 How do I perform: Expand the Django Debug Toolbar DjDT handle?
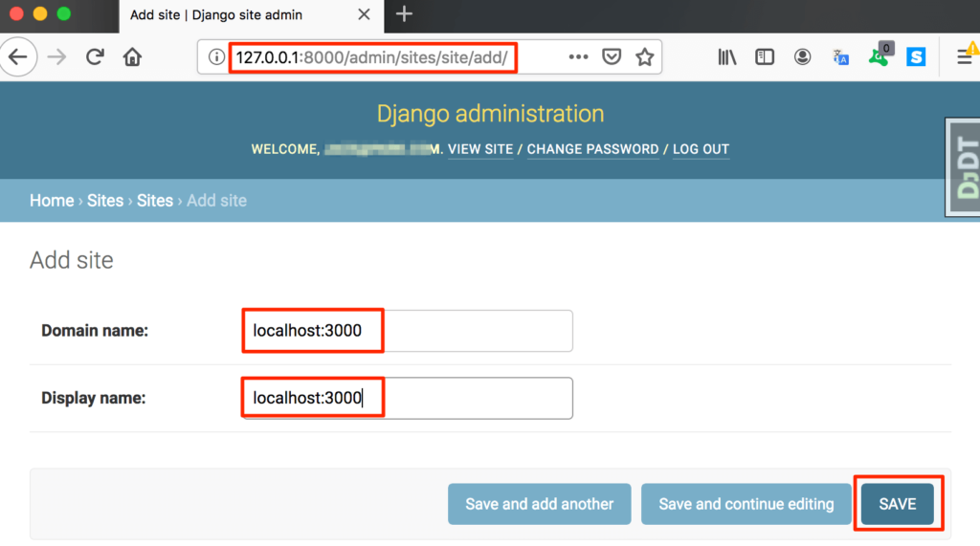tap(963, 166)
